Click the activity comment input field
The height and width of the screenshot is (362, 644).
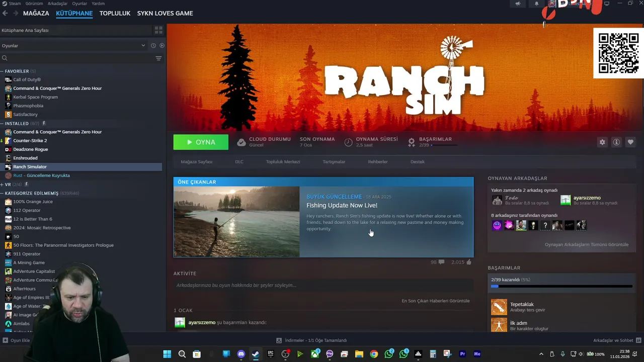click(x=324, y=285)
